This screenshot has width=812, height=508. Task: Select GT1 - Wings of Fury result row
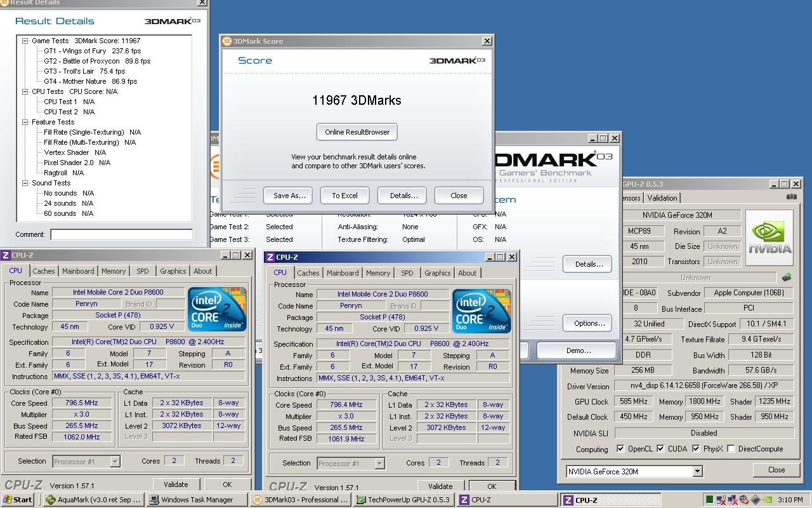coord(92,51)
